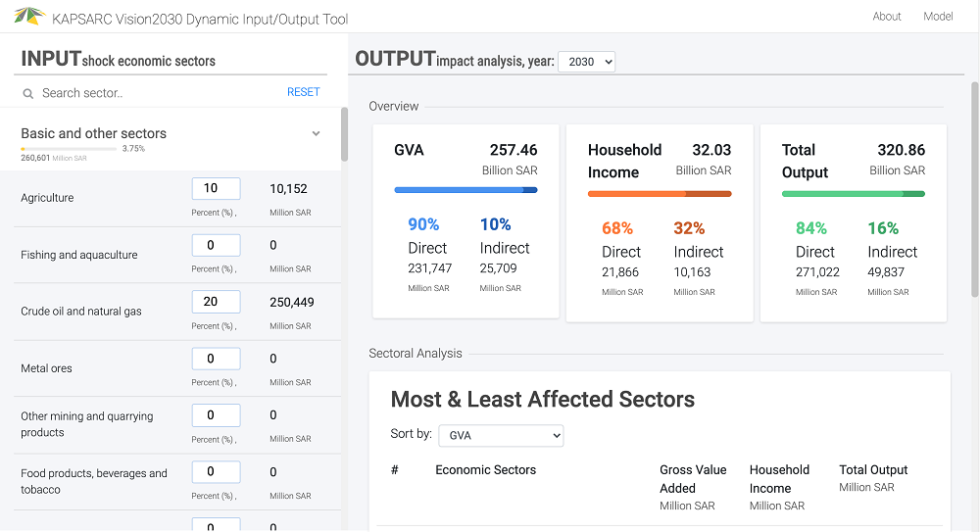Click the Household 68% Direct figure

pos(616,228)
